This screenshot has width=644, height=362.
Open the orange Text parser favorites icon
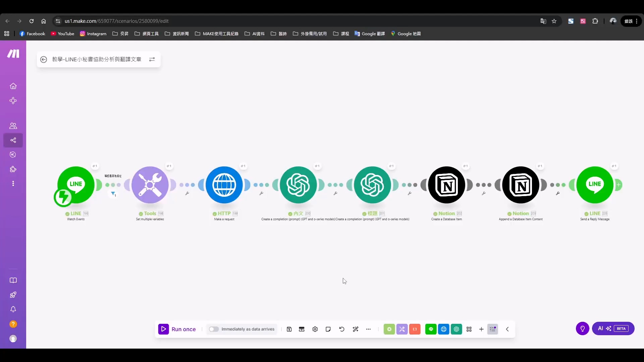[415, 329]
